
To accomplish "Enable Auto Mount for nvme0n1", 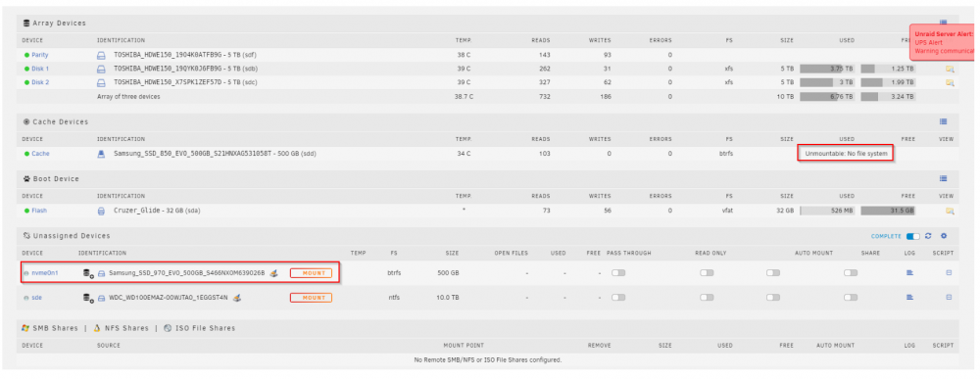I will (x=773, y=273).
